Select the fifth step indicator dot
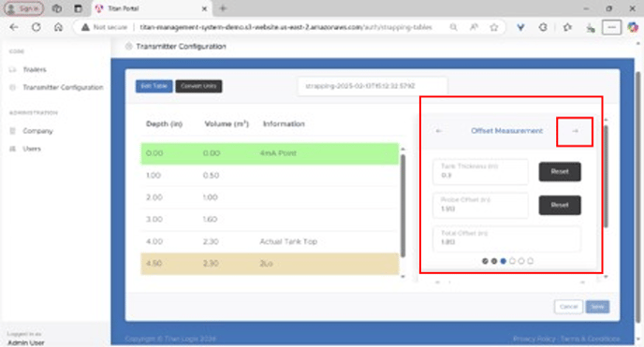The height and width of the screenshot is (347, 644). pyautogui.click(x=521, y=261)
